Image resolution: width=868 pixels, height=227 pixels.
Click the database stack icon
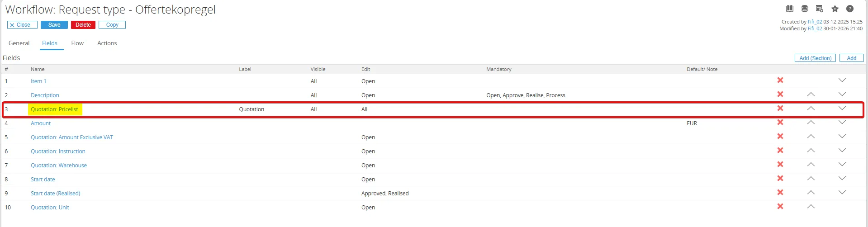(x=805, y=9)
